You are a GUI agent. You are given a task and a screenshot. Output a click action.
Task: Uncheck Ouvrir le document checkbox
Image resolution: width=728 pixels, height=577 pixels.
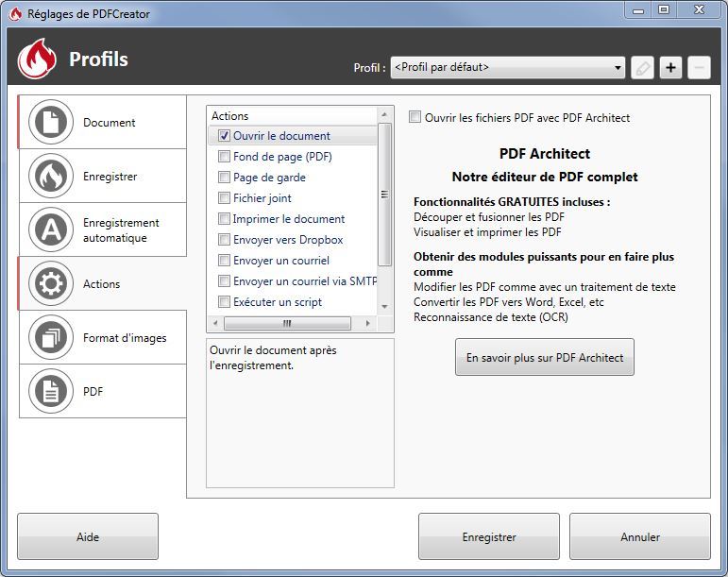click(224, 136)
